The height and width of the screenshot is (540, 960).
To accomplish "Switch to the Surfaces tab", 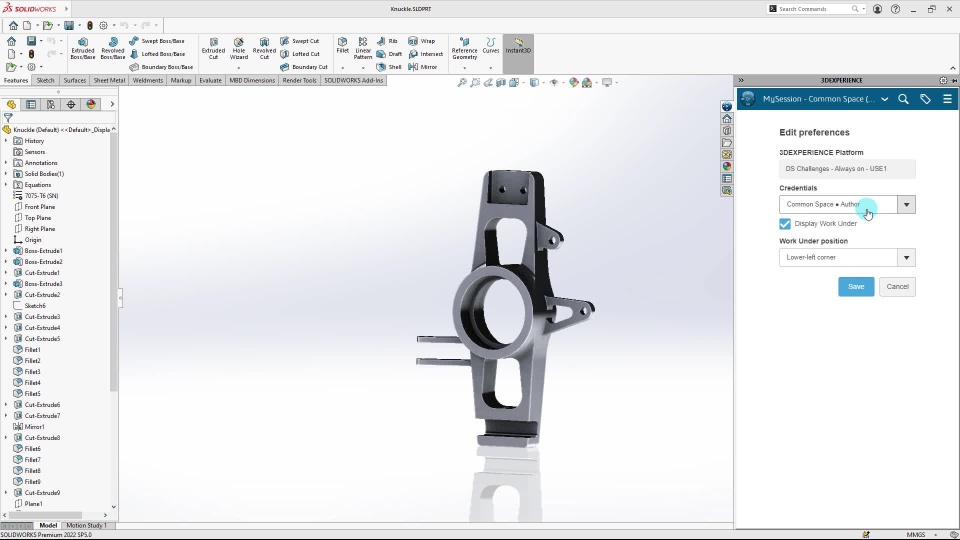I will pyautogui.click(x=75, y=80).
